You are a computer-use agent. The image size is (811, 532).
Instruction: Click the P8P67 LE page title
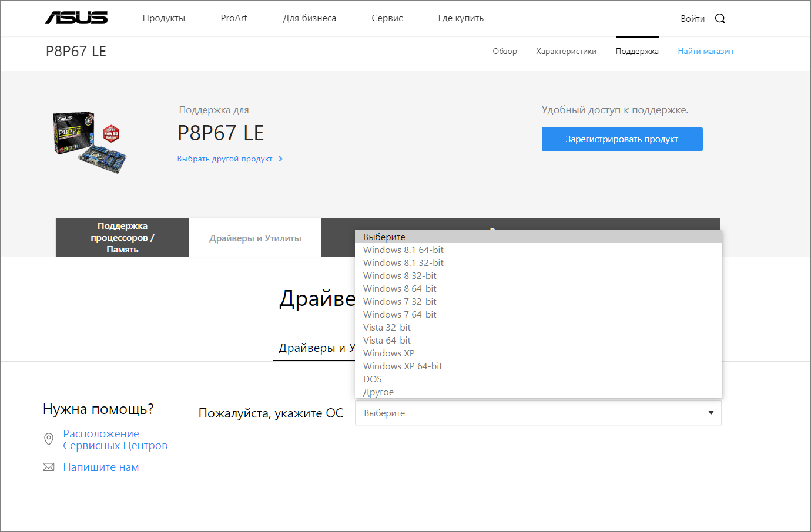coord(76,51)
